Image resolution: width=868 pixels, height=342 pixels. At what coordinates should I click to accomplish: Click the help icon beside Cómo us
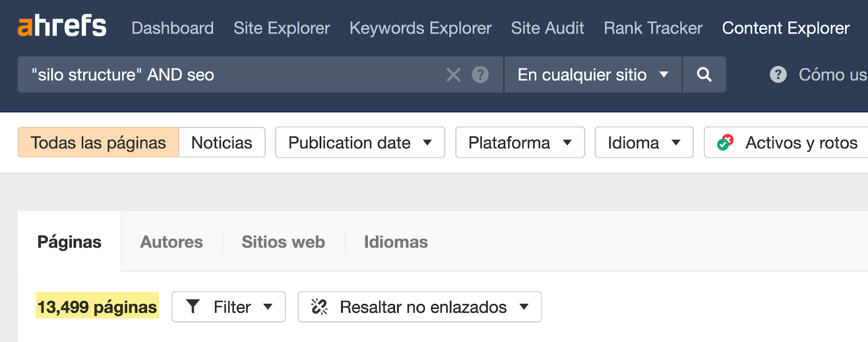(778, 74)
